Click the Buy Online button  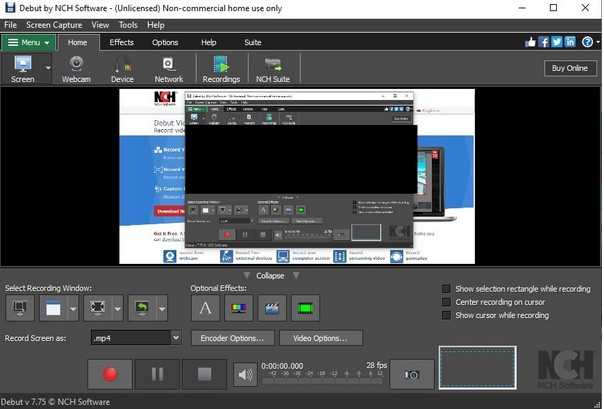[x=570, y=68]
